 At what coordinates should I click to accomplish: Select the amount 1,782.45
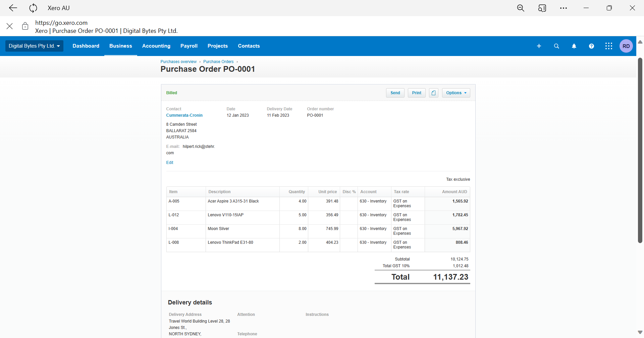(x=460, y=215)
